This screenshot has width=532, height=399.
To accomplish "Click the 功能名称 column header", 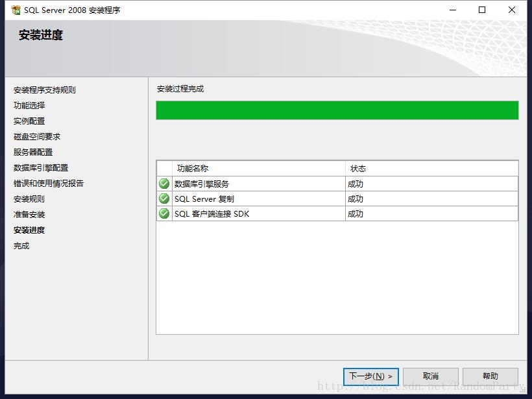I will 259,168.
